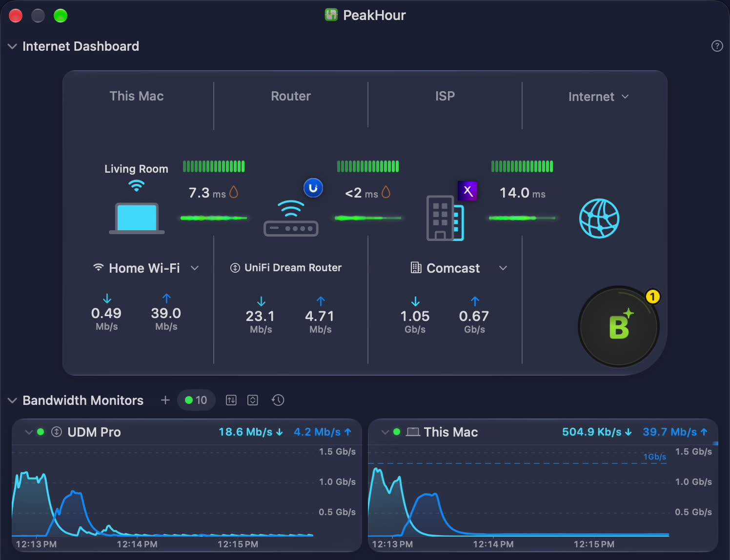Collapse the UDM Pro monitor chevron
The height and width of the screenshot is (560, 730).
[x=29, y=432]
